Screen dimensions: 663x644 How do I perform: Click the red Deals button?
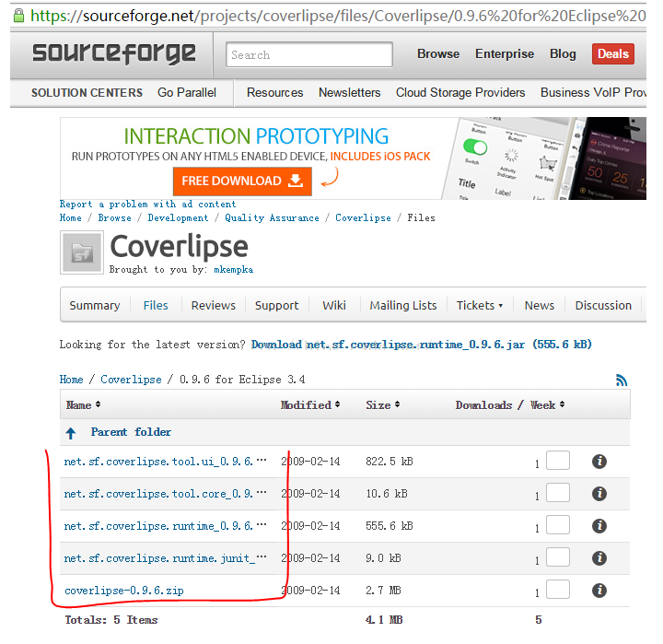coord(613,53)
